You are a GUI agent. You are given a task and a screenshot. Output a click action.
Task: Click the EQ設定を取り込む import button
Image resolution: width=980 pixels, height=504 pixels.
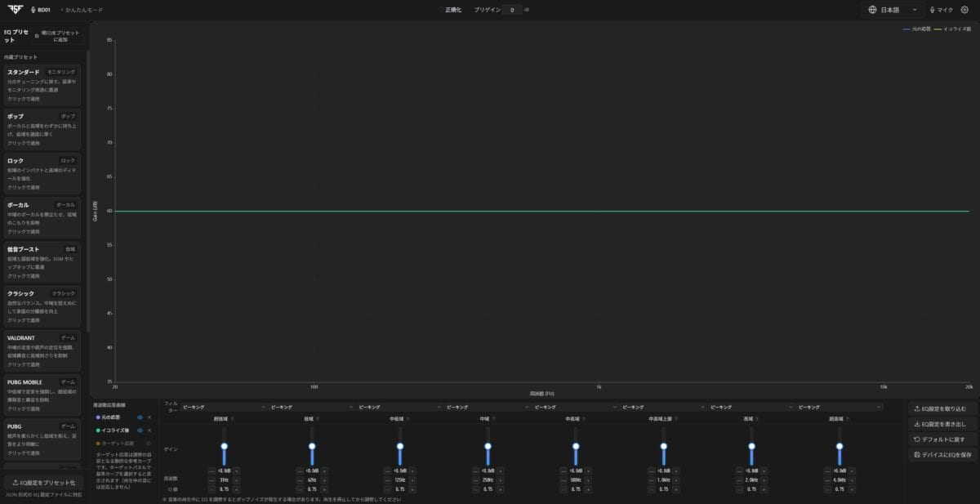[x=942, y=408]
